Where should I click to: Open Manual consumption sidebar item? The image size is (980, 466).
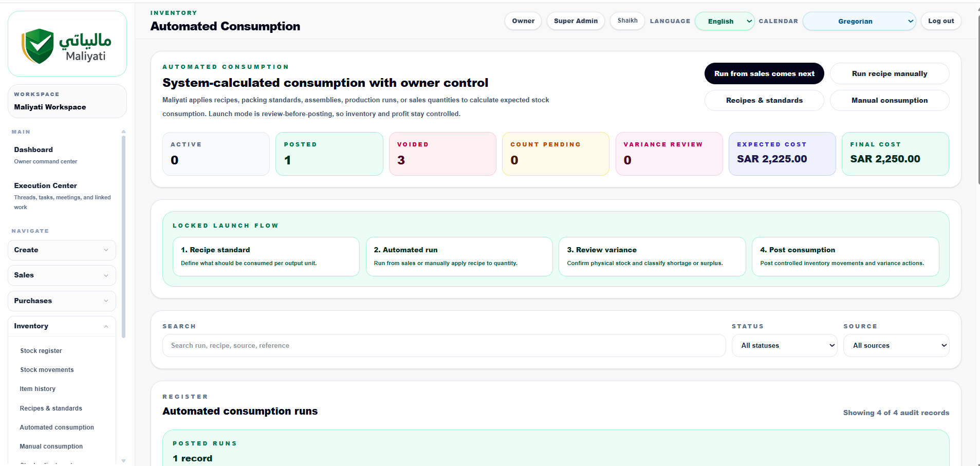click(x=51, y=446)
